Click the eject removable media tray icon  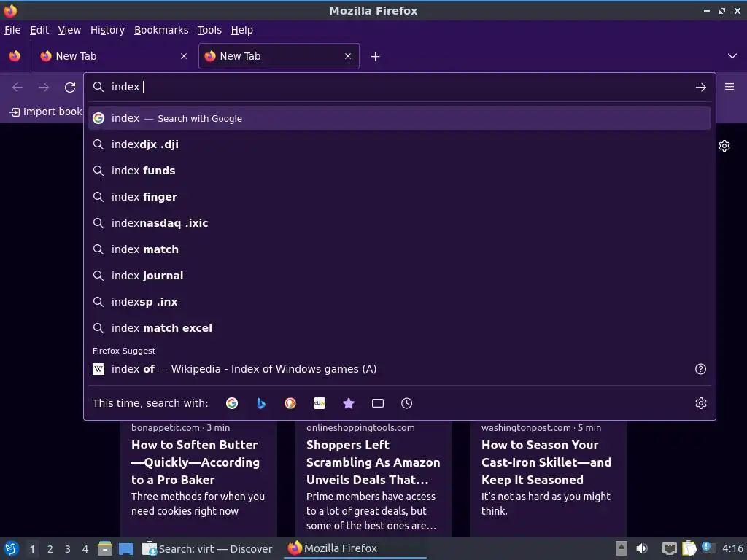[x=621, y=548]
